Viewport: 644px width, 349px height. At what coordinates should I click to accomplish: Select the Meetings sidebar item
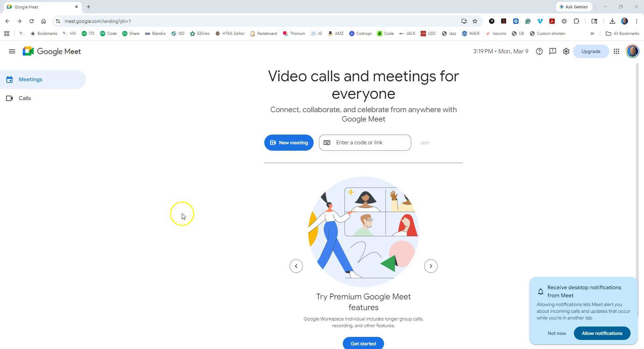(x=43, y=80)
